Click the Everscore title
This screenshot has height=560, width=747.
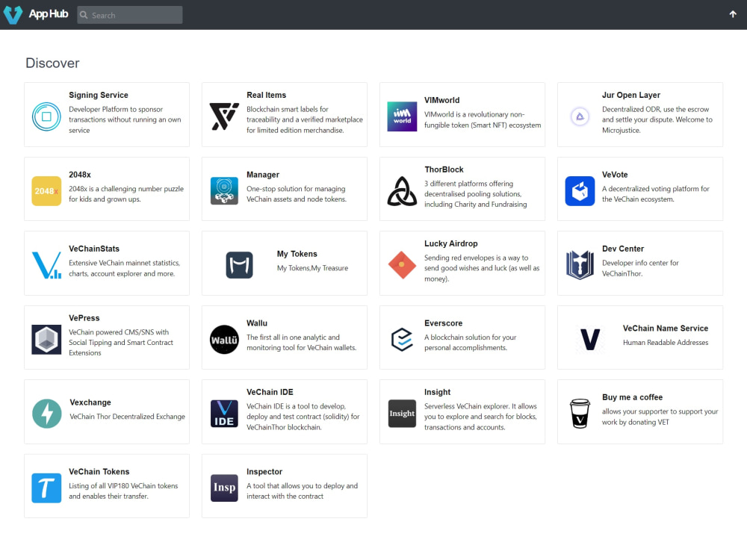(443, 323)
